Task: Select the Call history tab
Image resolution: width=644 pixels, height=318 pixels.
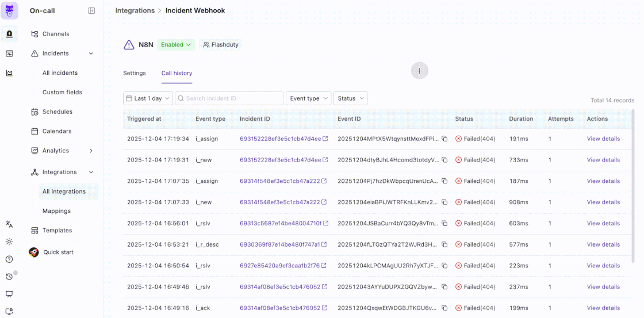Action: pyautogui.click(x=177, y=73)
